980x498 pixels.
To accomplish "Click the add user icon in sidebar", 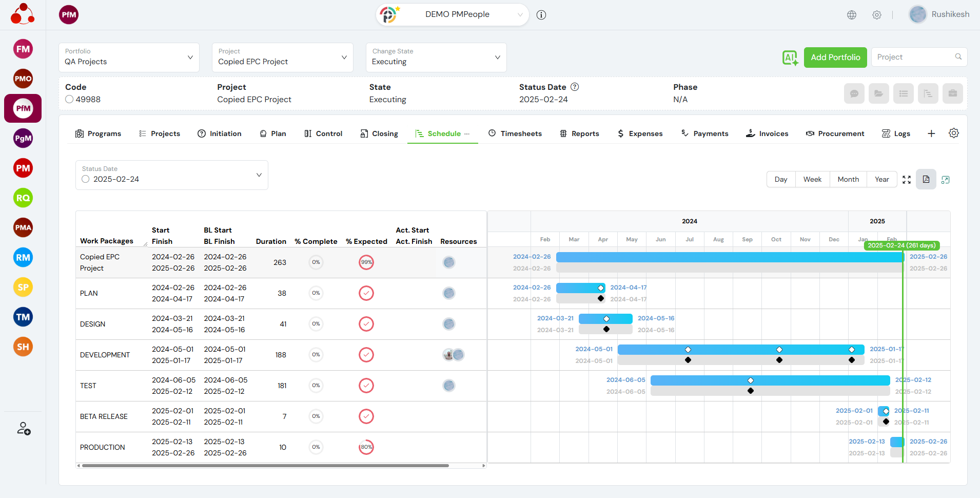I will 24,428.
